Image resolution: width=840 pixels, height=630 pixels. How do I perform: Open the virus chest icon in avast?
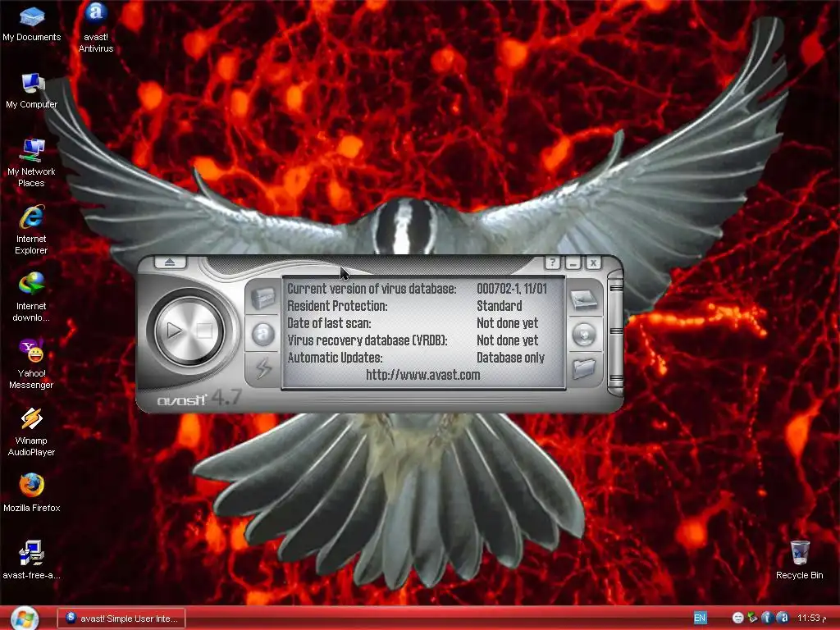click(x=262, y=297)
